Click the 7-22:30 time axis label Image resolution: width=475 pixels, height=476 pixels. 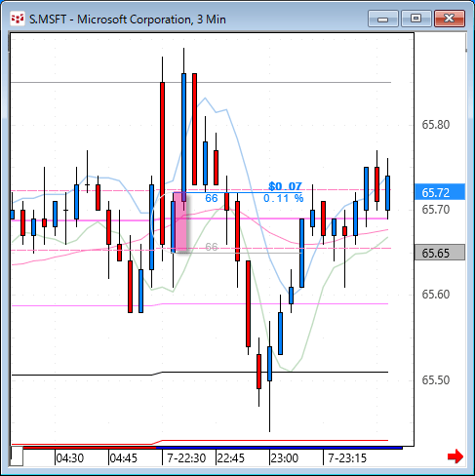[186, 458]
